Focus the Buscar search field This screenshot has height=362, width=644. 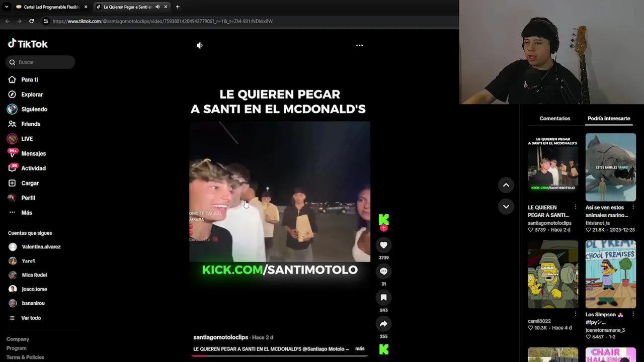[41, 62]
